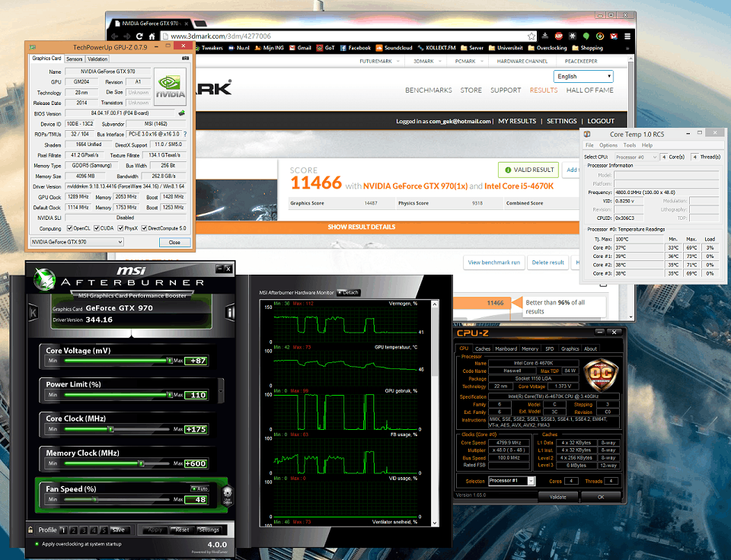Bookmark the page with the star icon
This screenshot has width=731, height=560.
[x=531, y=36]
